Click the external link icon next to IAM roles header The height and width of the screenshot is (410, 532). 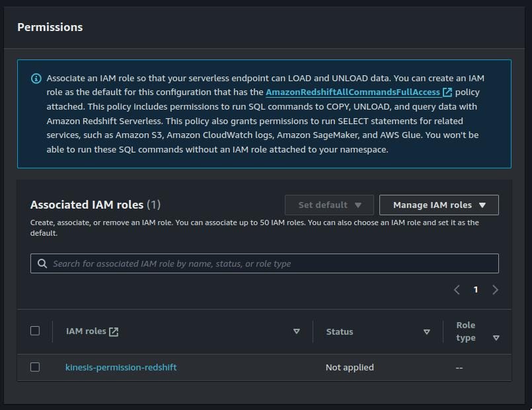(114, 331)
